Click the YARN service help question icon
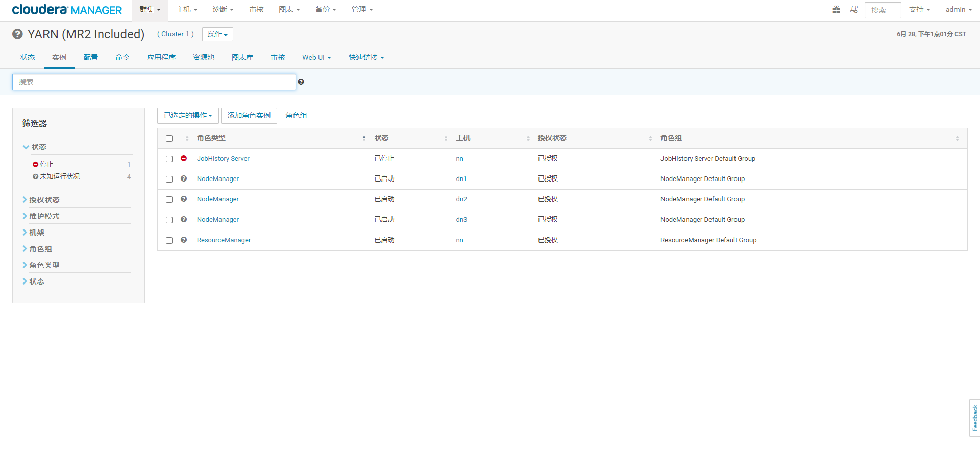 17,34
